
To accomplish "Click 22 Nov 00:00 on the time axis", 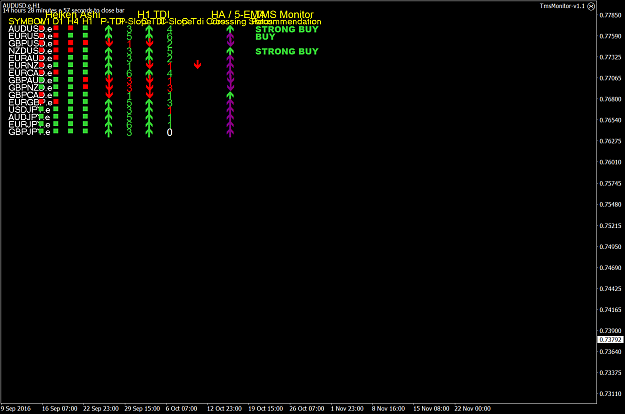I will (x=473, y=409).
